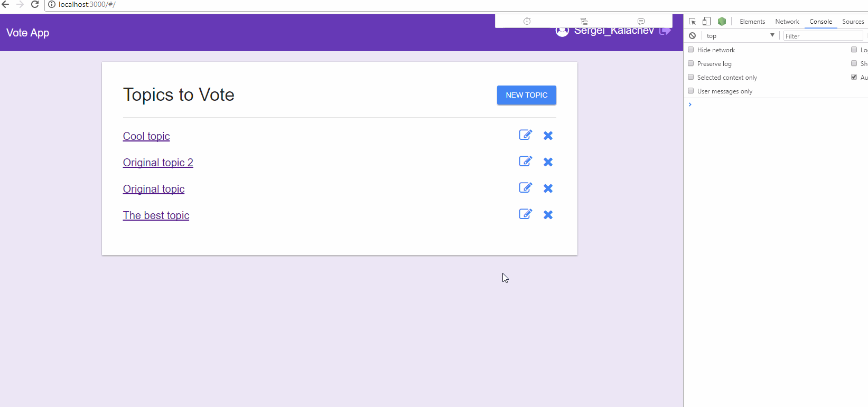
Task: Delete the Cool topic entry
Action: pyautogui.click(x=548, y=136)
